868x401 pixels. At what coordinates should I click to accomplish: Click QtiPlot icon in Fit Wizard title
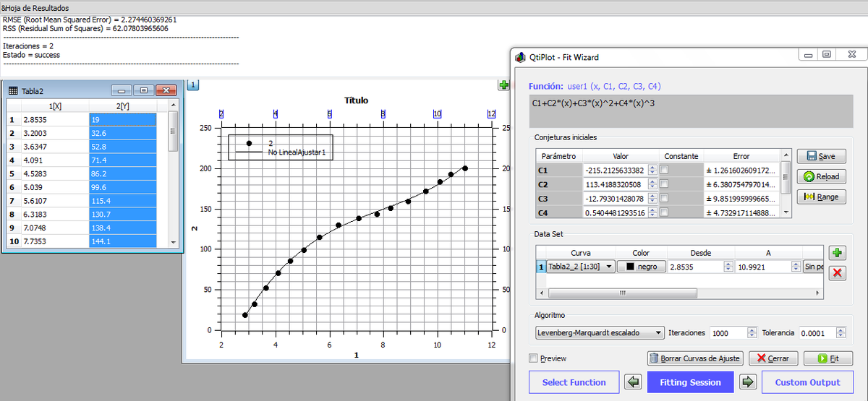(x=519, y=57)
